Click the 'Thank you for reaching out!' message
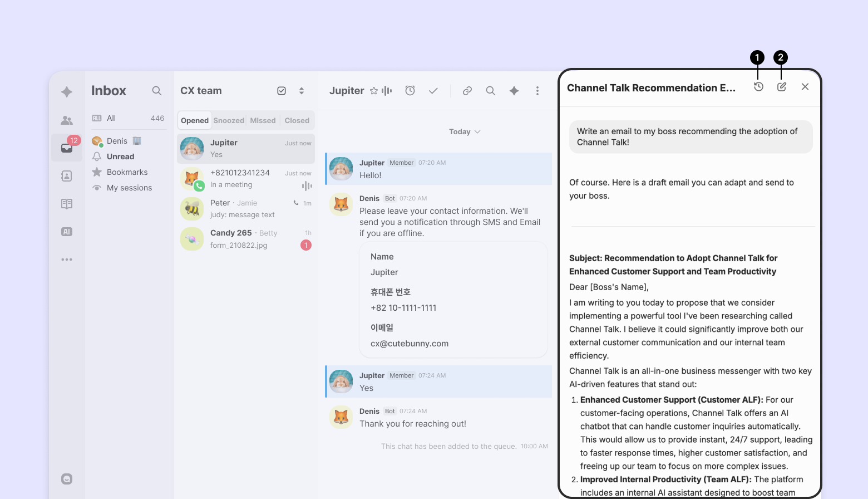 tap(413, 424)
